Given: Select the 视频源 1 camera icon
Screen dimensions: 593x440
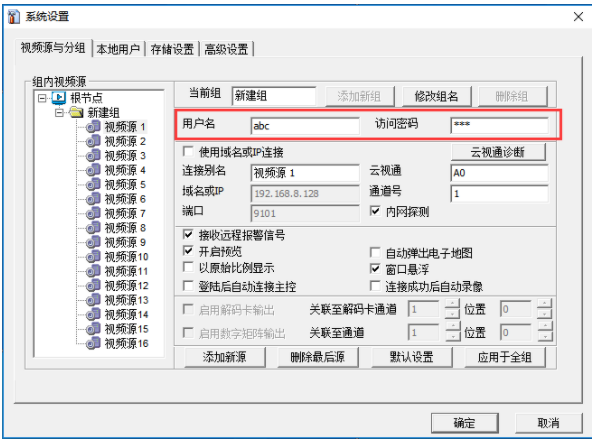Looking at the screenshot, I should [93, 127].
